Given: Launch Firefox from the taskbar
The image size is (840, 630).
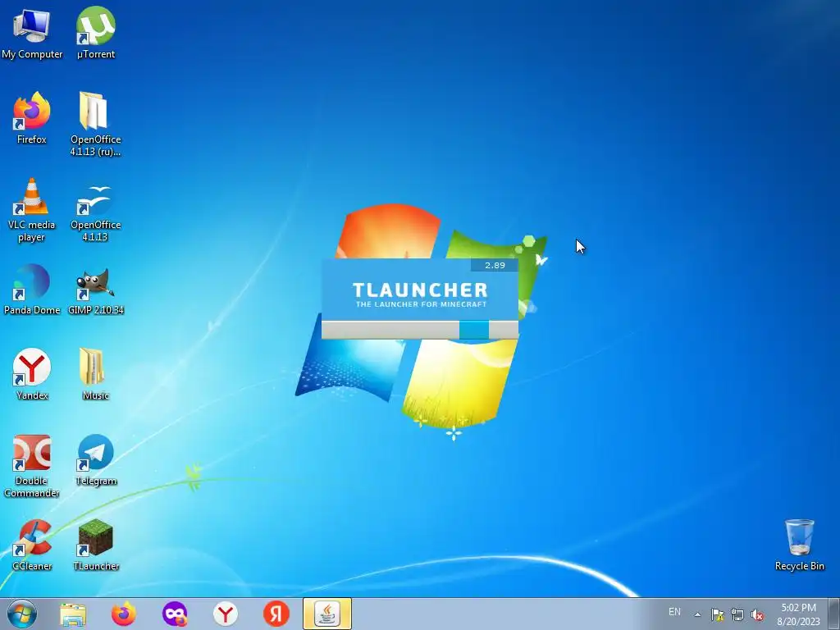Looking at the screenshot, I should coord(124,614).
